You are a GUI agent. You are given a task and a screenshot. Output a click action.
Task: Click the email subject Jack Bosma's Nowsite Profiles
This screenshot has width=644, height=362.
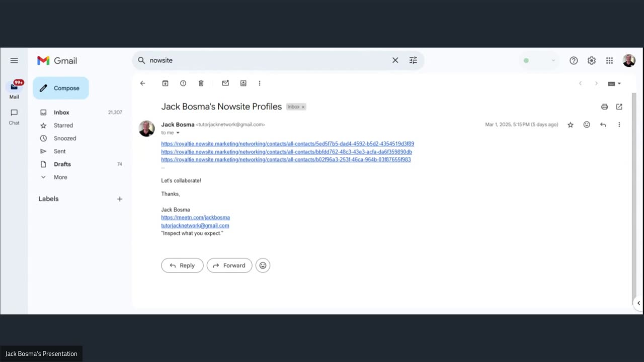point(221,107)
